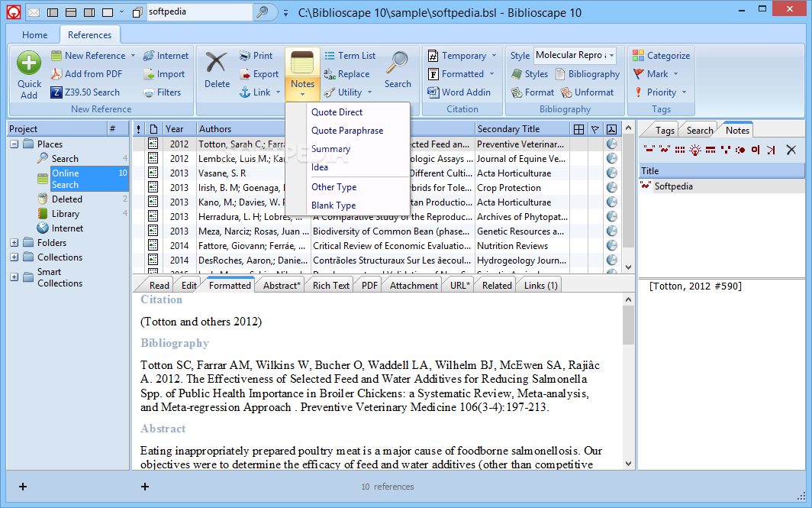Switch to the Tags tab
The width and height of the screenshot is (812, 508).
(x=665, y=130)
